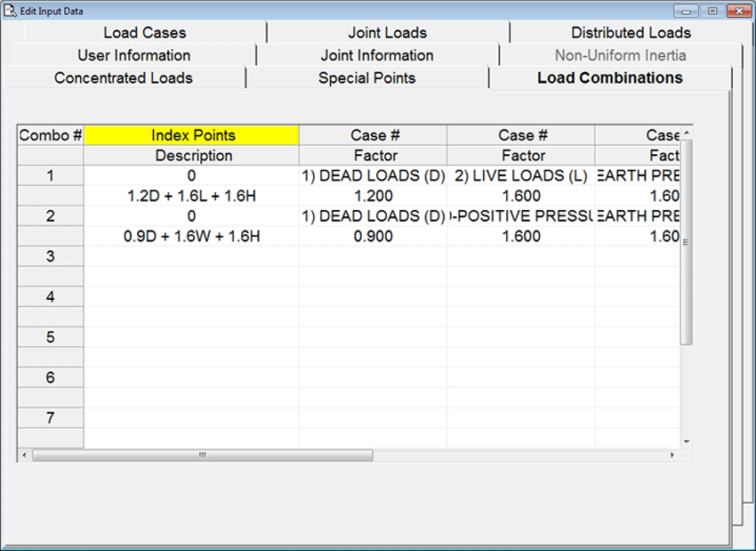Select combo 1 description 1.2D + 1.6L + 1.6H
The height and width of the screenshot is (551, 756).
[192, 196]
